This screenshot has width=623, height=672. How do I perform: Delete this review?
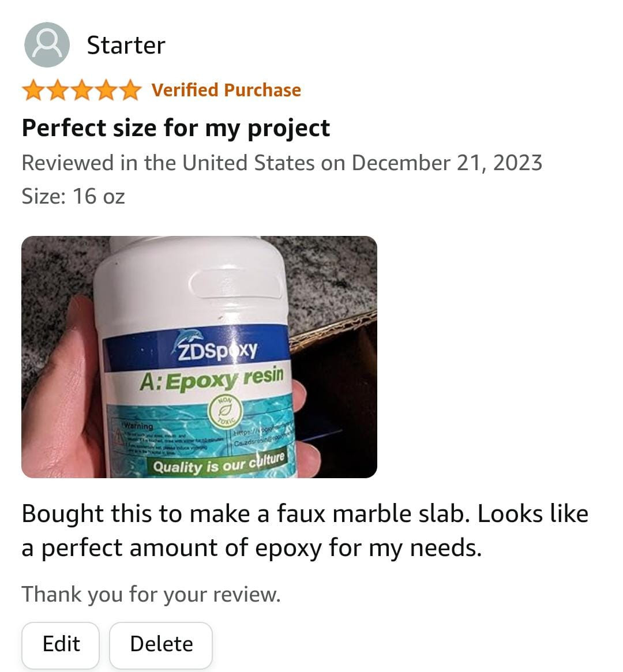161,644
